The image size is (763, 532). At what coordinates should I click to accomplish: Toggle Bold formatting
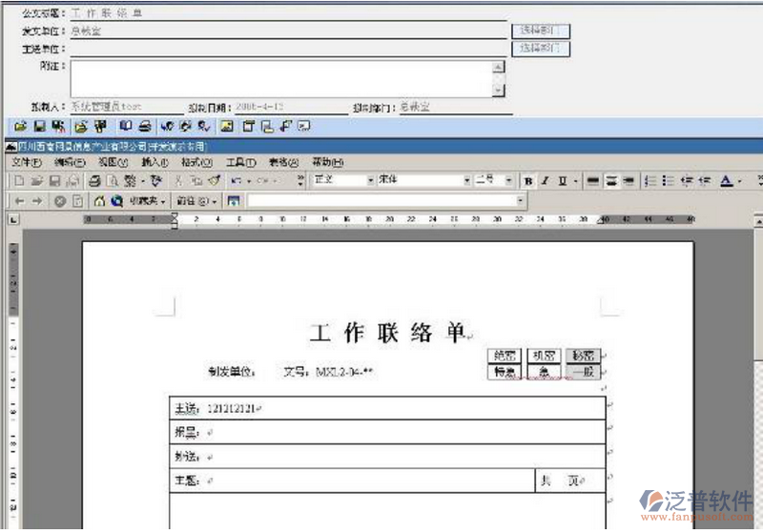(527, 180)
